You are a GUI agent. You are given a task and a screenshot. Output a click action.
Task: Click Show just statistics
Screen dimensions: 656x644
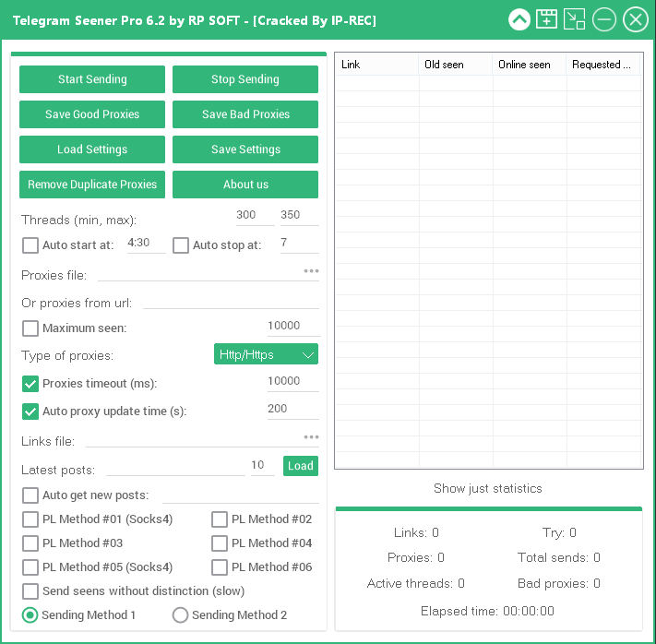pyautogui.click(x=488, y=488)
